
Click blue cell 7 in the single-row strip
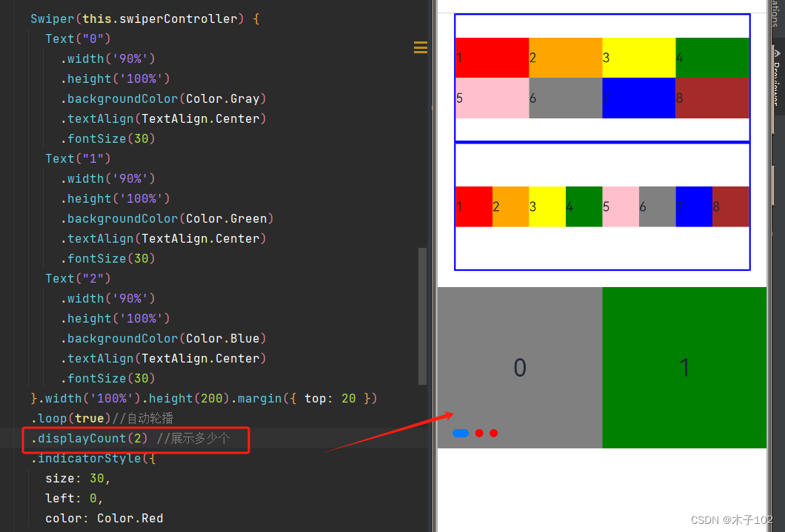(x=694, y=206)
